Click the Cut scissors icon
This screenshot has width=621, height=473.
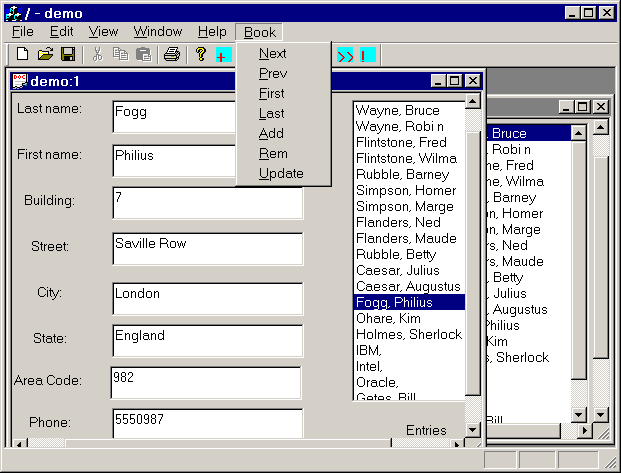tap(98, 54)
